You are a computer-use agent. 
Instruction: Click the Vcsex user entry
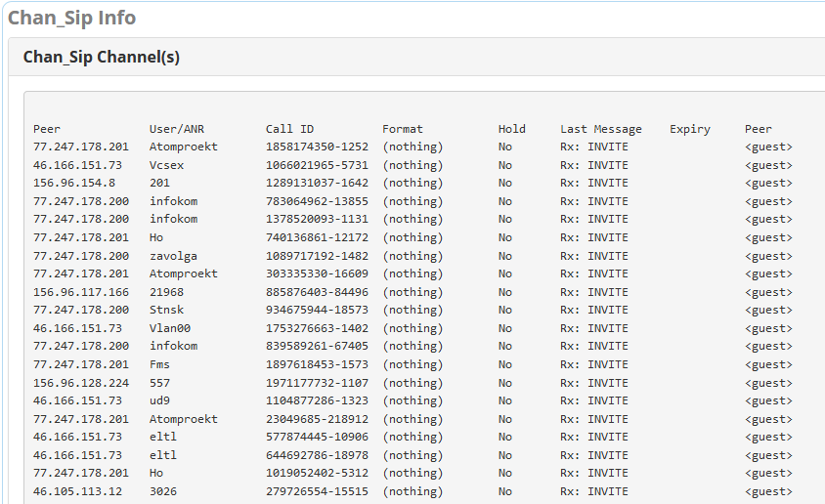click(x=167, y=165)
